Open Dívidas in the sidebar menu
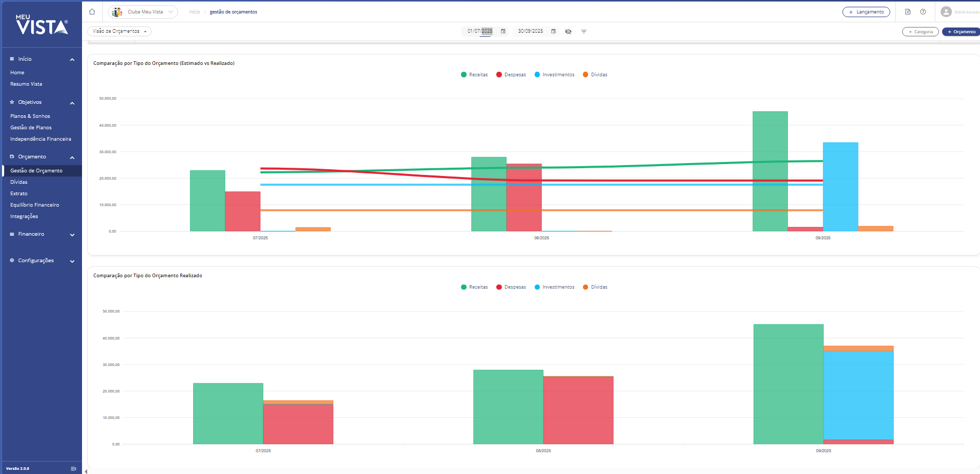This screenshot has height=474, width=980. [x=19, y=182]
